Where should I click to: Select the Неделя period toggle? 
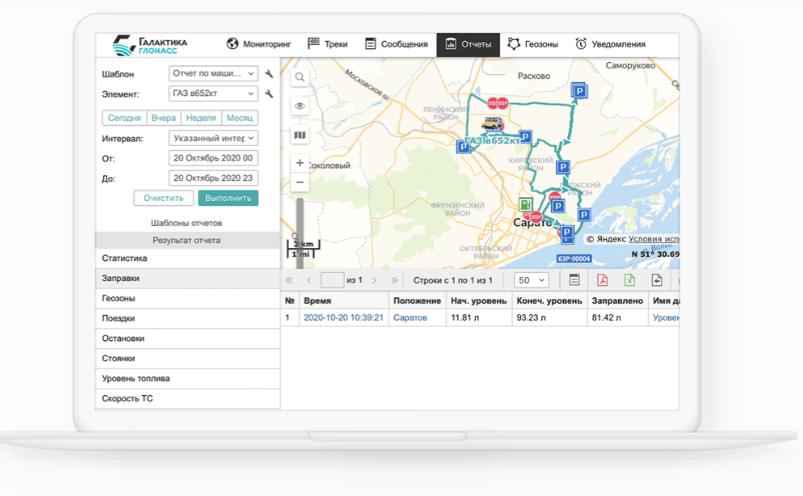[201, 118]
